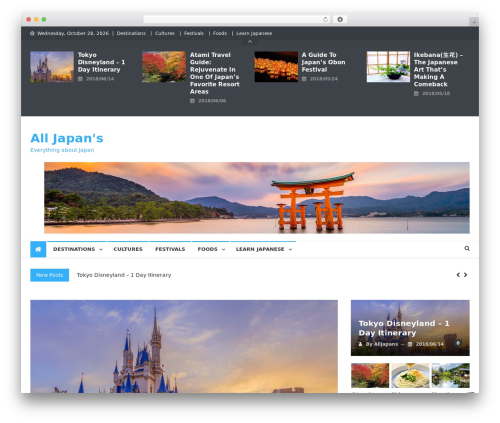500x423 pixels.
Task: Click the browser download indicator icon
Action: tap(340, 20)
